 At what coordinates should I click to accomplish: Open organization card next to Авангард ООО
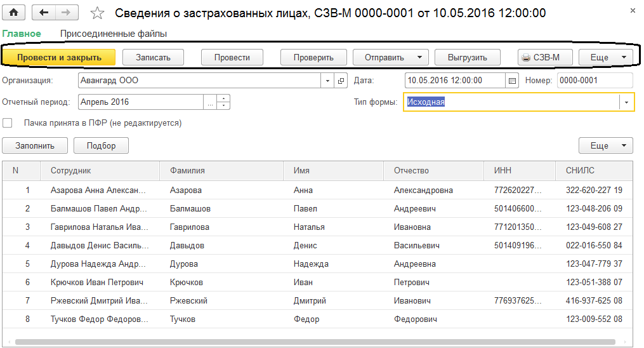[x=341, y=81]
